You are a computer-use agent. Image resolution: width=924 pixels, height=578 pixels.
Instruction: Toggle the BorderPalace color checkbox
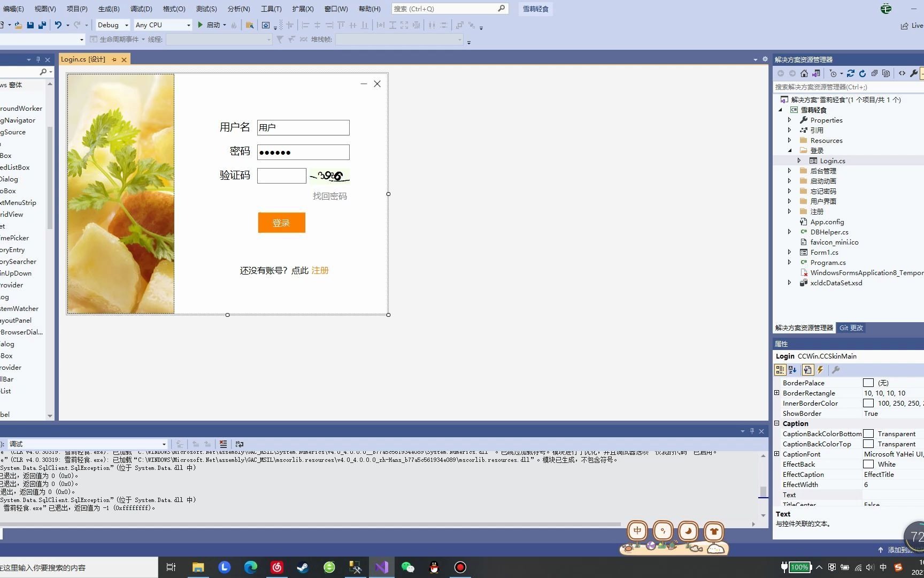tap(868, 383)
